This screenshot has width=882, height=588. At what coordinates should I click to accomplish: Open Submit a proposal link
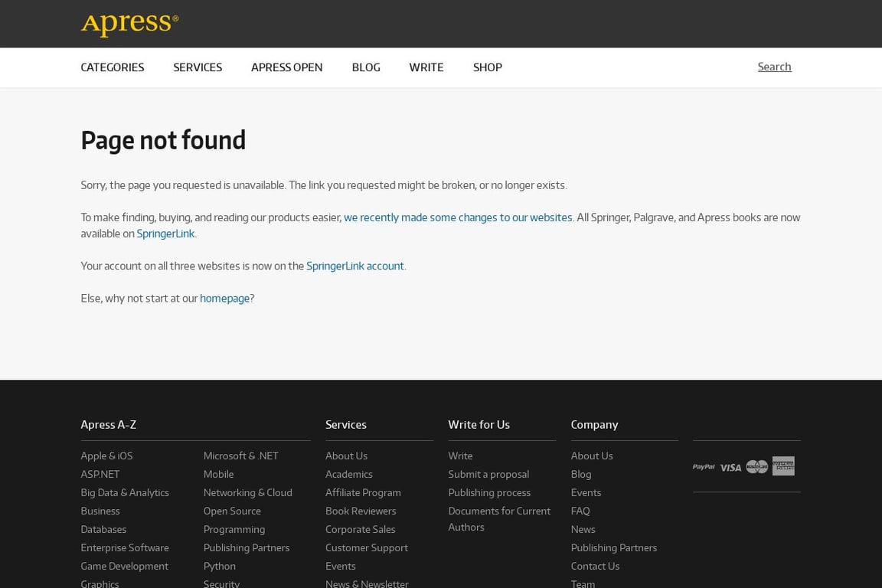click(488, 475)
